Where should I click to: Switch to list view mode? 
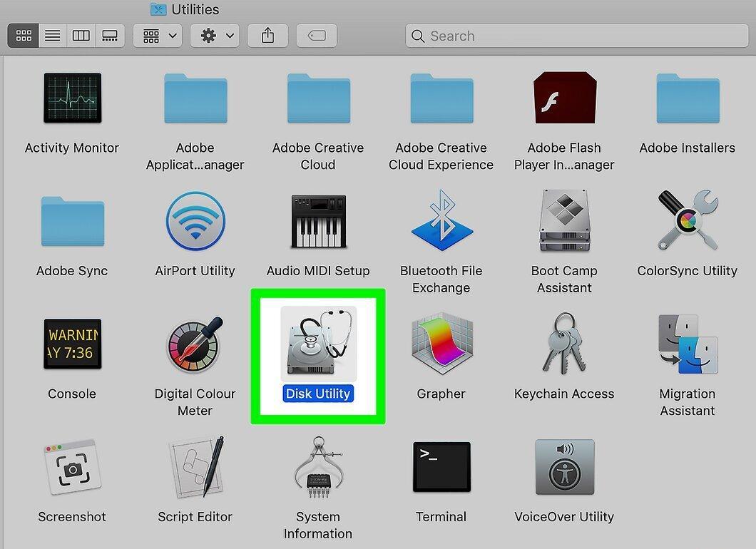(x=53, y=36)
